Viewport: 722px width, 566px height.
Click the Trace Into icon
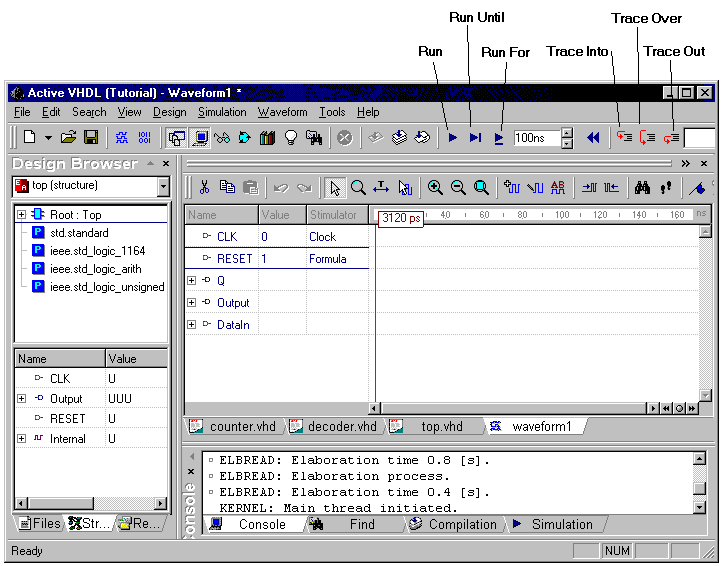(x=624, y=138)
